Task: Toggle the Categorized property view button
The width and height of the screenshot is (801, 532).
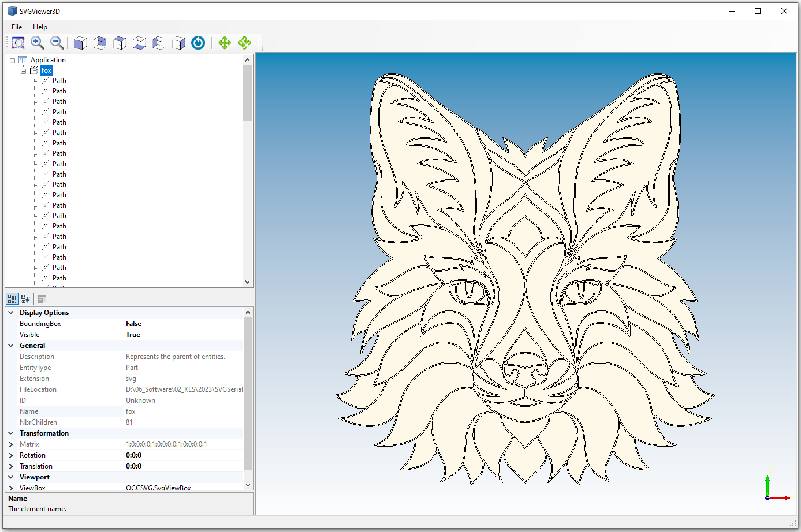Action: (x=12, y=299)
